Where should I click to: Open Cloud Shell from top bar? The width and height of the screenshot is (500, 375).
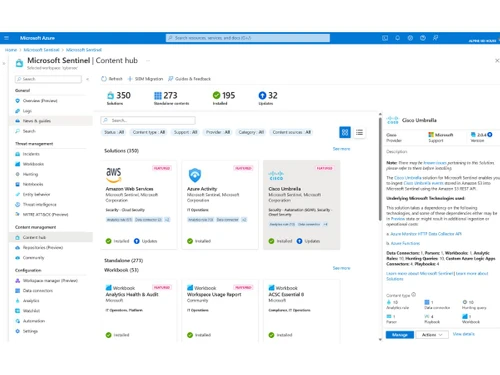coord(385,38)
